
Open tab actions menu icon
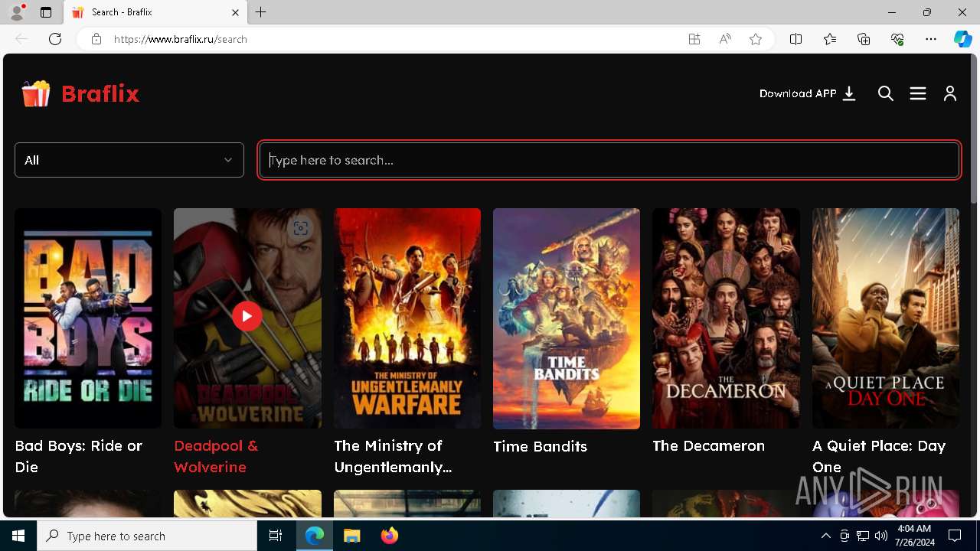pyautogui.click(x=46, y=12)
